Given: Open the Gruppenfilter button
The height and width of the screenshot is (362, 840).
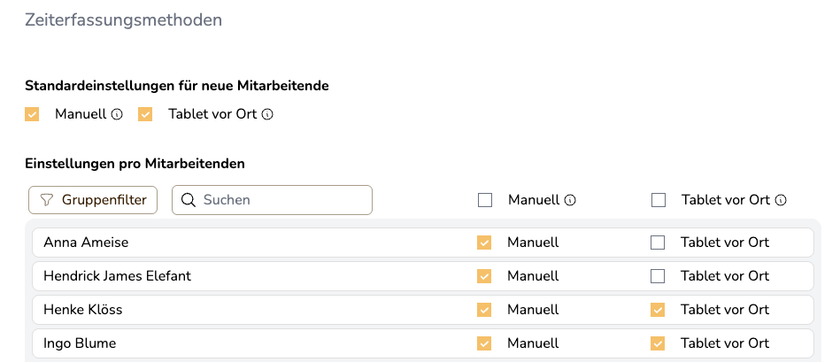Looking at the screenshot, I should pyautogui.click(x=93, y=200).
